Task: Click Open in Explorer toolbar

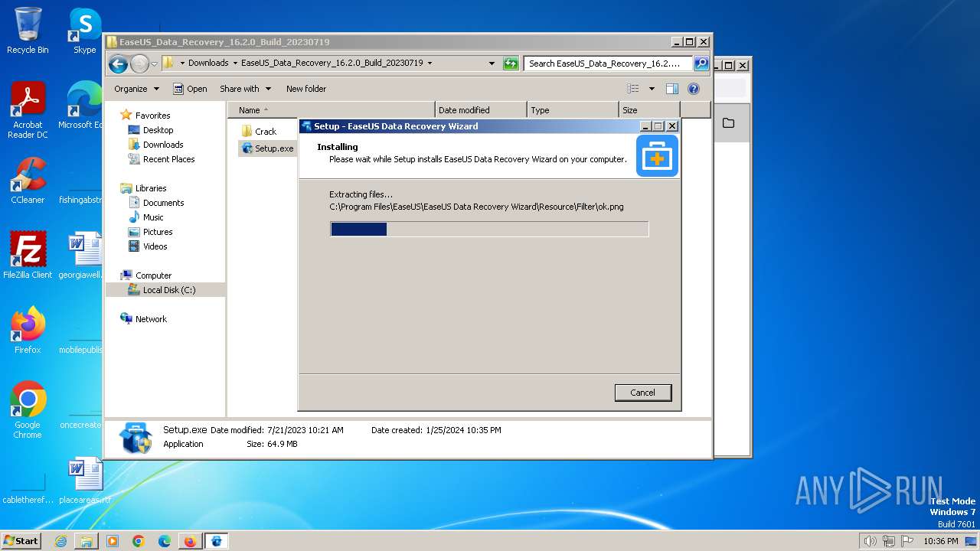Action: coord(190,89)
